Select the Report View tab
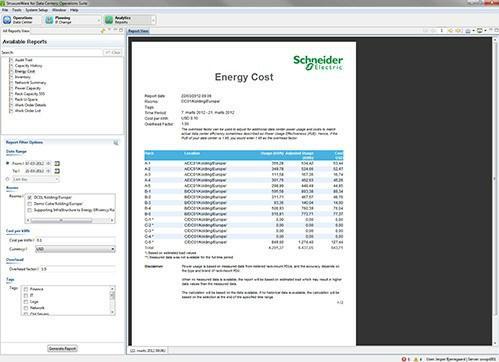 coord(138,31)
